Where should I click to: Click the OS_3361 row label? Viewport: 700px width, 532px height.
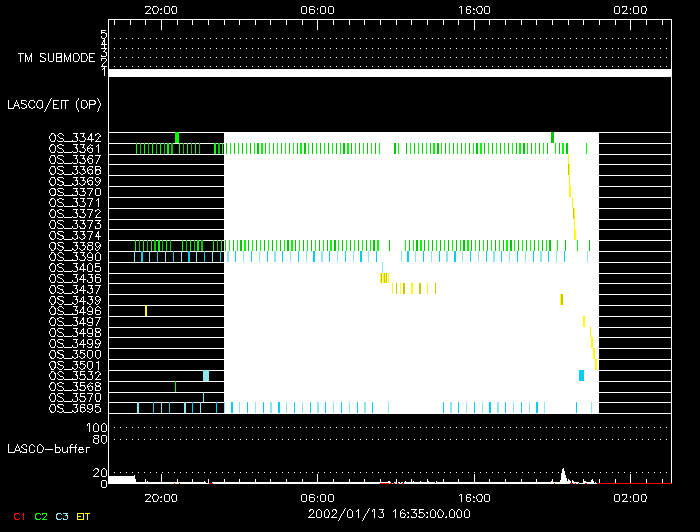[75, 149]
